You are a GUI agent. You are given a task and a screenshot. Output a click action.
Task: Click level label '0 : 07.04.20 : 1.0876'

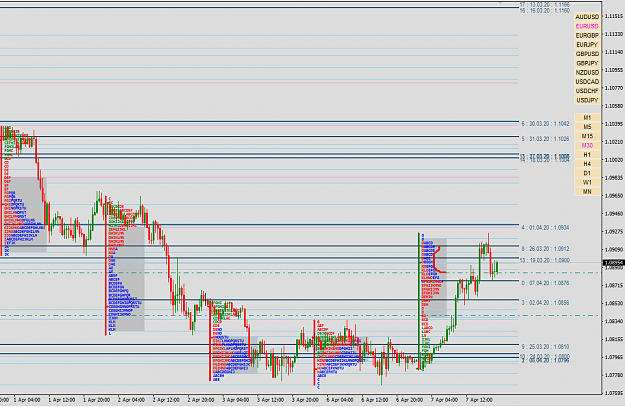click(545, 283)
